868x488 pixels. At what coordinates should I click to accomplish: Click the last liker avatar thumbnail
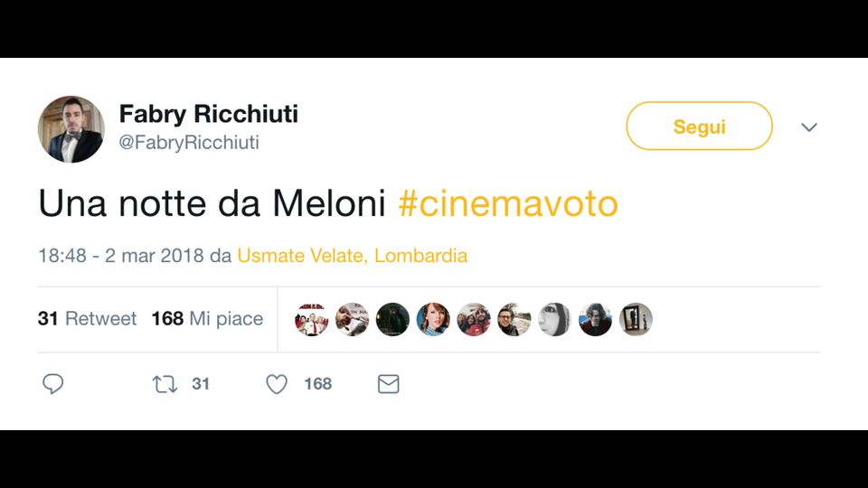636,319
